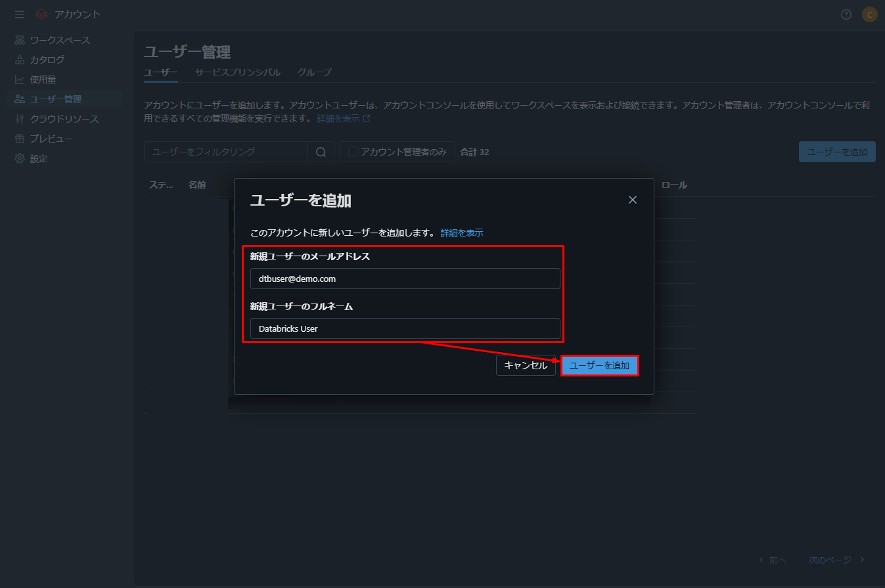Screen dimensions: 885x588
Task: Open クラウドリソース in the sidebar
Action: [64, 119]
